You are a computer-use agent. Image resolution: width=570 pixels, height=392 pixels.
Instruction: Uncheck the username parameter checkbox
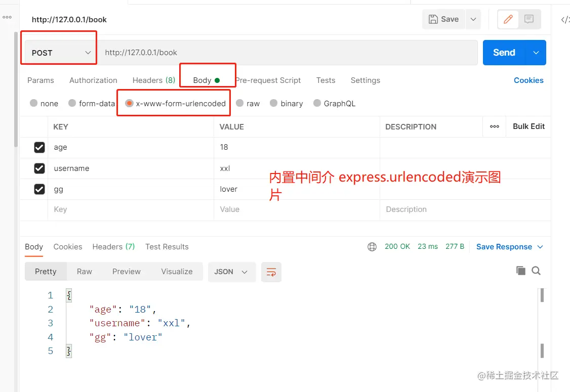coord(39,168)
